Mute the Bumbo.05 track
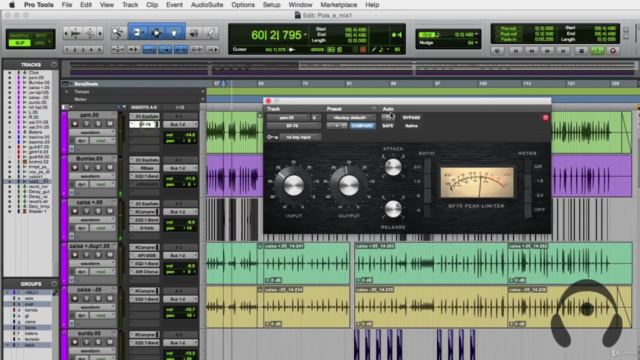The image size is (640, 360). 110,167
